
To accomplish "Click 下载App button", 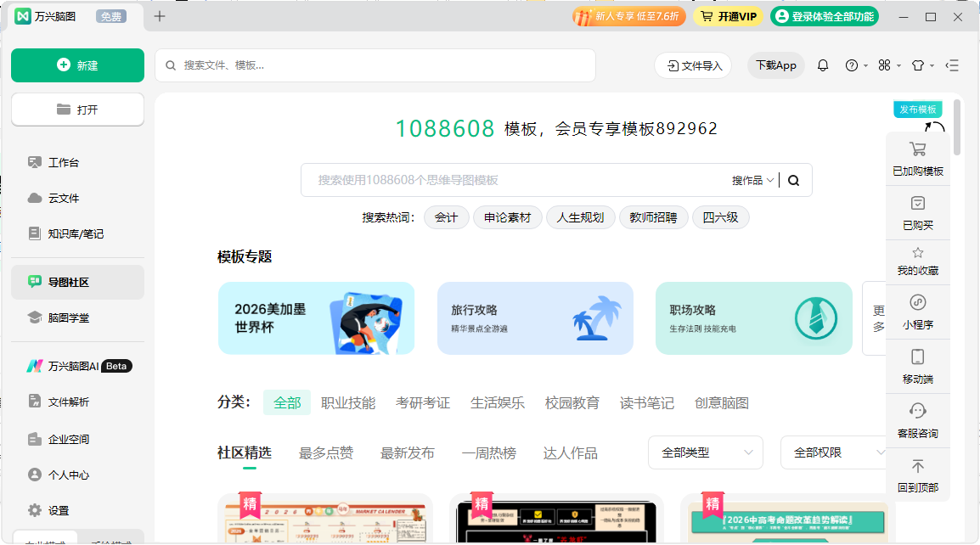I will 775,65.
